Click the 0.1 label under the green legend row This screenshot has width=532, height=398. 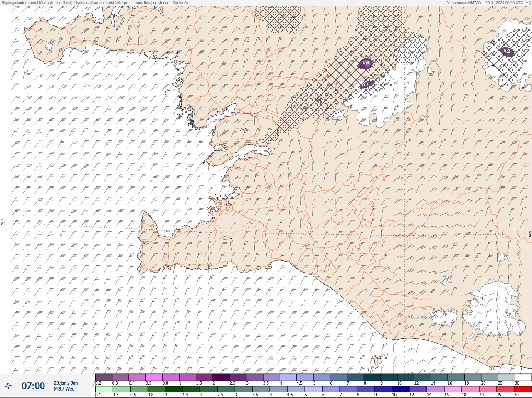point(98,395)
